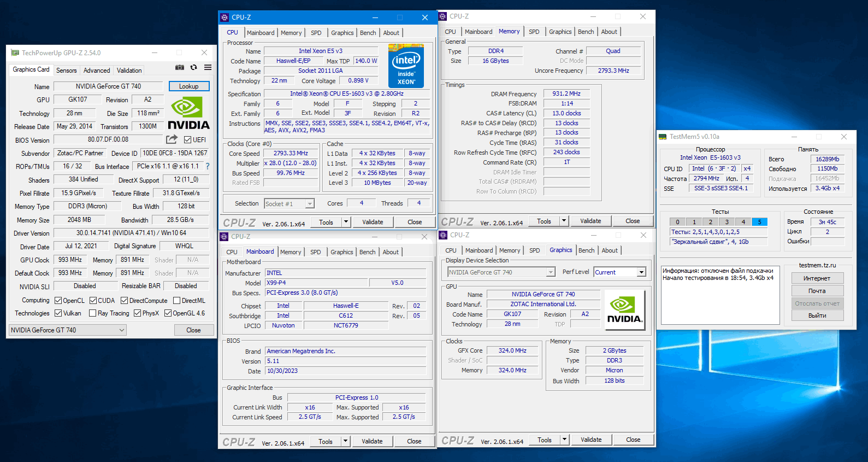Toggle the OpenCL checkbox

58,300
